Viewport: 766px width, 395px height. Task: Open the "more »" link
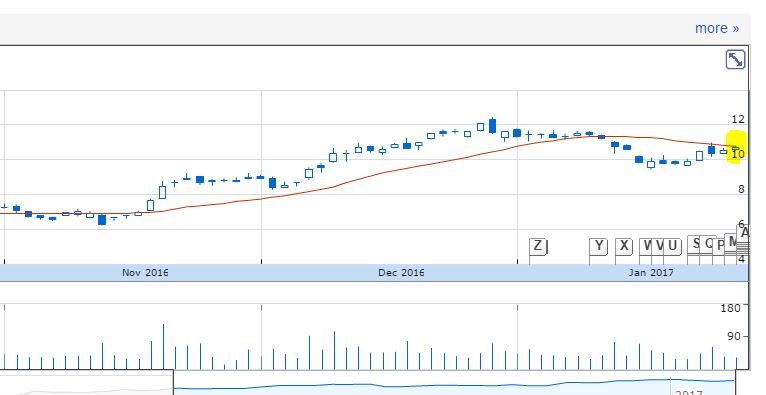click(717, 28)
